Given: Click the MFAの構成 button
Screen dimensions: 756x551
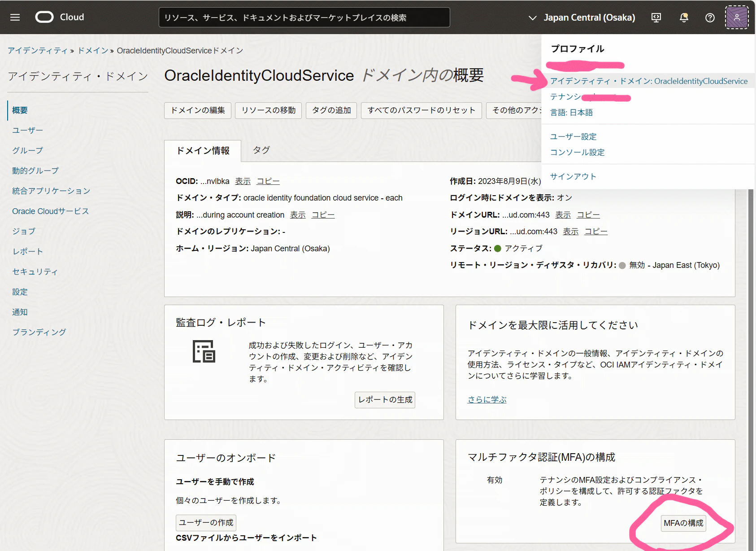Looking at the screenshot, I should point(683,523).
